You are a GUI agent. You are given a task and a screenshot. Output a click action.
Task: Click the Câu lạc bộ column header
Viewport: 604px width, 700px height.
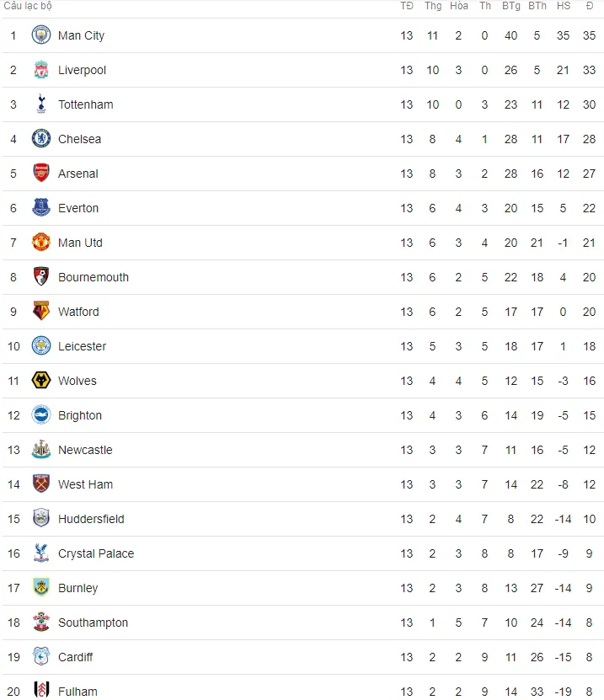click(x=28, y=6)
